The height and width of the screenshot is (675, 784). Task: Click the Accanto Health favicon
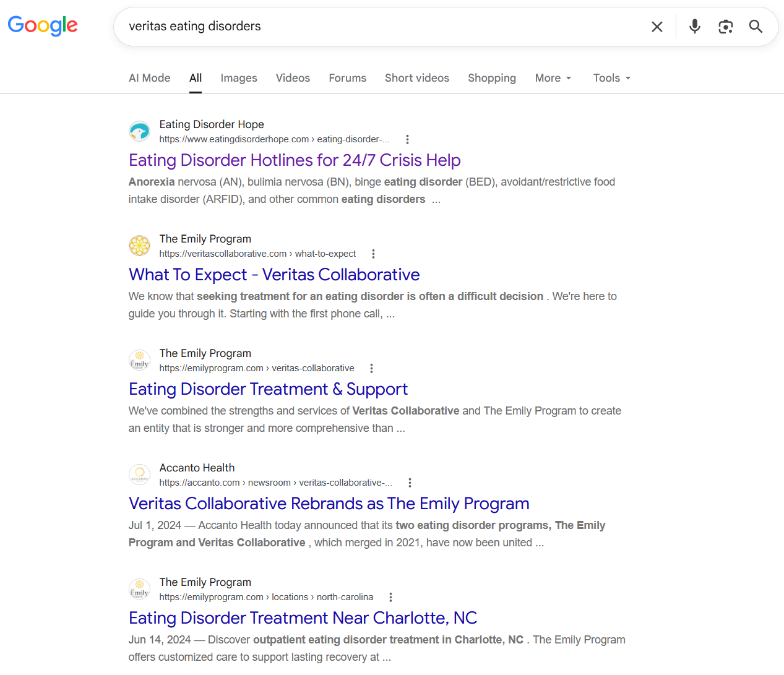pyautogui.click(x=139, y=475)
